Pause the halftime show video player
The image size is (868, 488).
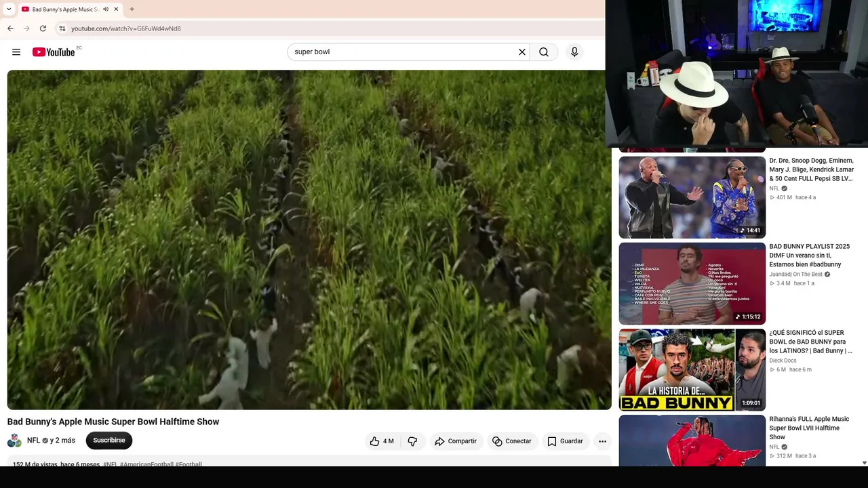309,240
